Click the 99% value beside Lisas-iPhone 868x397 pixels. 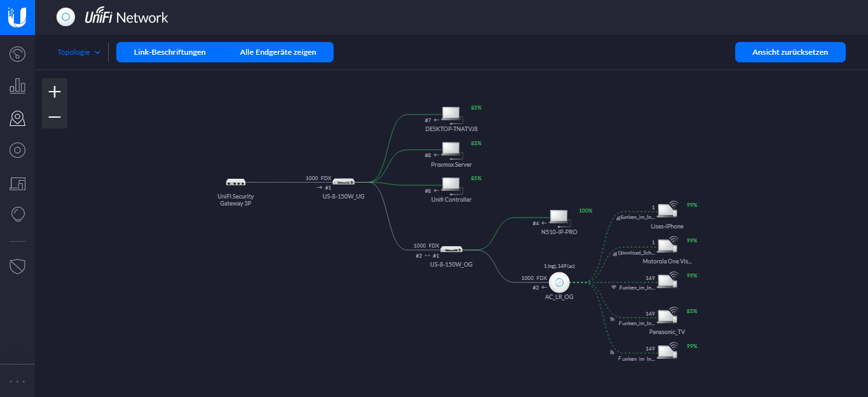click(x=692, y=205)
